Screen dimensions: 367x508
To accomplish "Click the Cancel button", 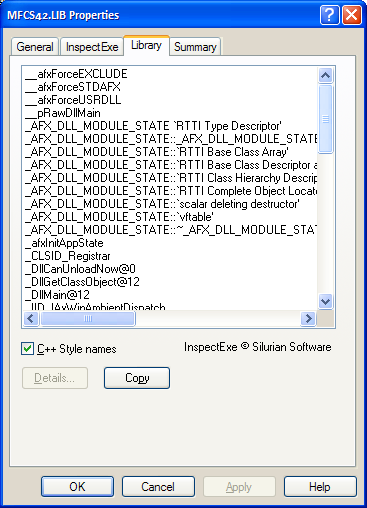I will [x=158, y=487].
